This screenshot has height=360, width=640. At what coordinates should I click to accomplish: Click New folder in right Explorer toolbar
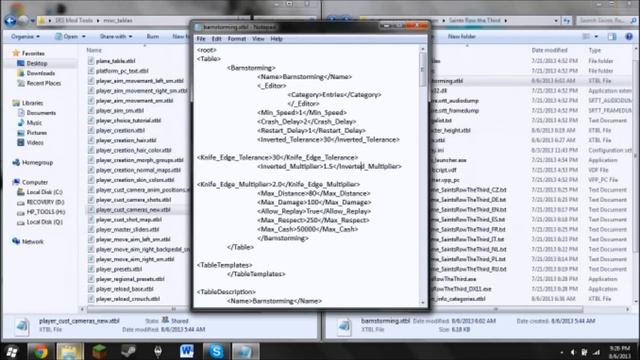pyautogui.click(x=462, y=36)
